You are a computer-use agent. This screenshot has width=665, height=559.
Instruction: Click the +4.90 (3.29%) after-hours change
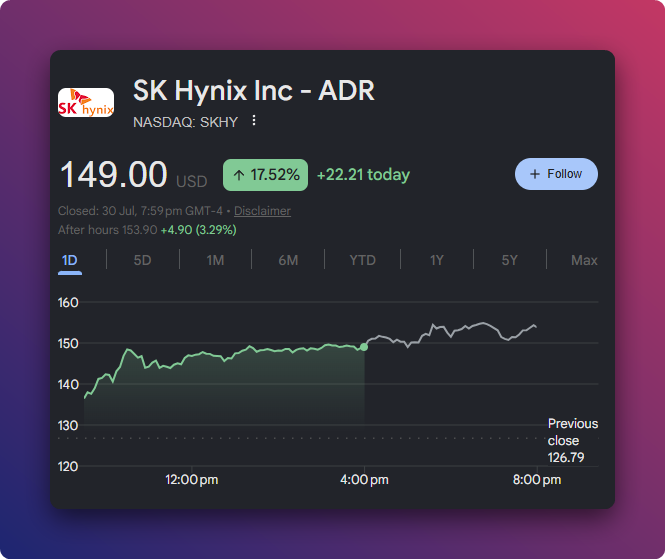click(x=198, y=230)
